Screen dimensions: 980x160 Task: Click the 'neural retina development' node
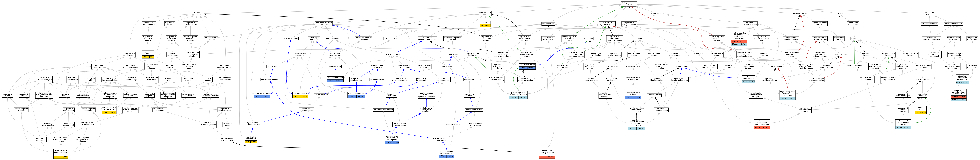click(251, 139)
